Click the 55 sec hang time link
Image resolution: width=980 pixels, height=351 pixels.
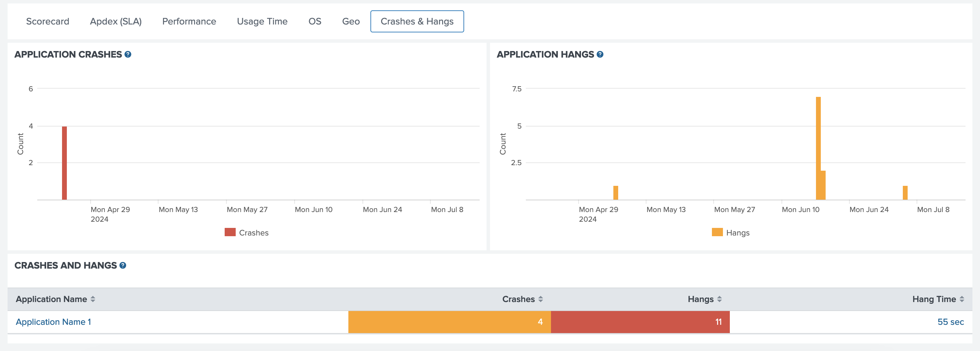(950, 322)
